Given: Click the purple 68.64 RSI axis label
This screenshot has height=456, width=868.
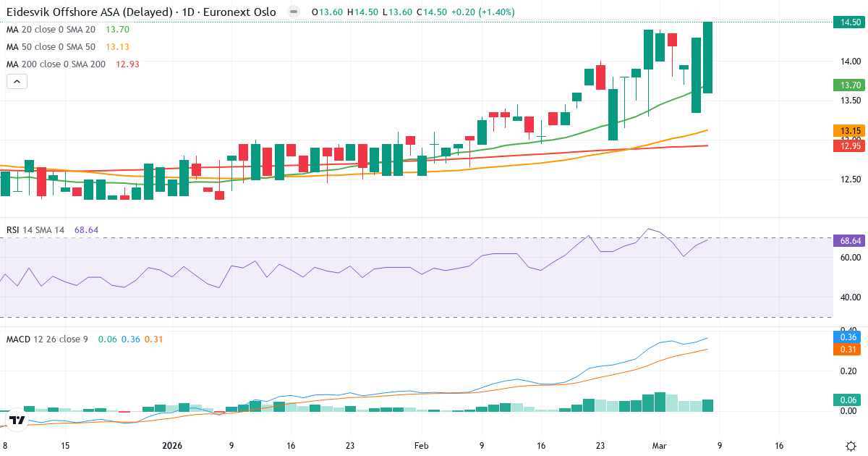Looking at the screenshot, I should point(851,240).
